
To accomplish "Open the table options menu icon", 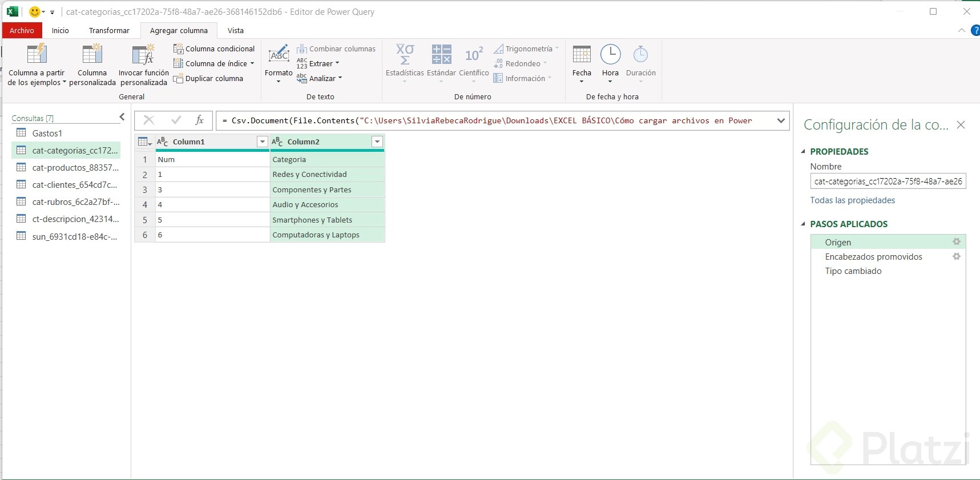I will (x=145, y=142).
